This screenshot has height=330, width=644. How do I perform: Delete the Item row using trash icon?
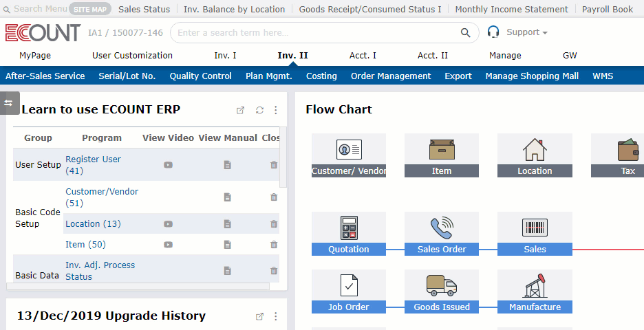coord(274,245)
